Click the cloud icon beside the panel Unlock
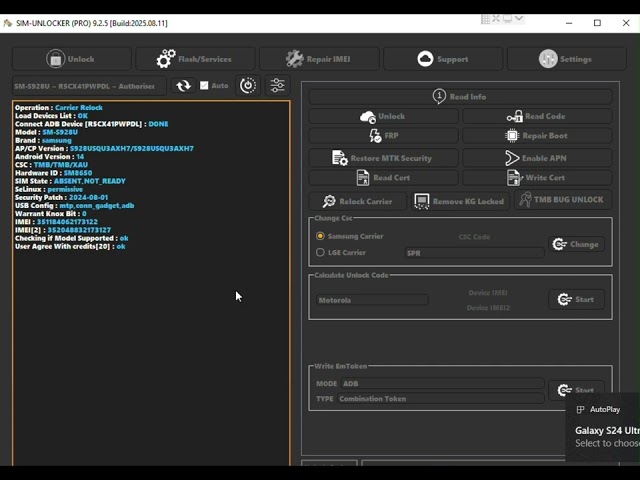 tap(368, 117)
